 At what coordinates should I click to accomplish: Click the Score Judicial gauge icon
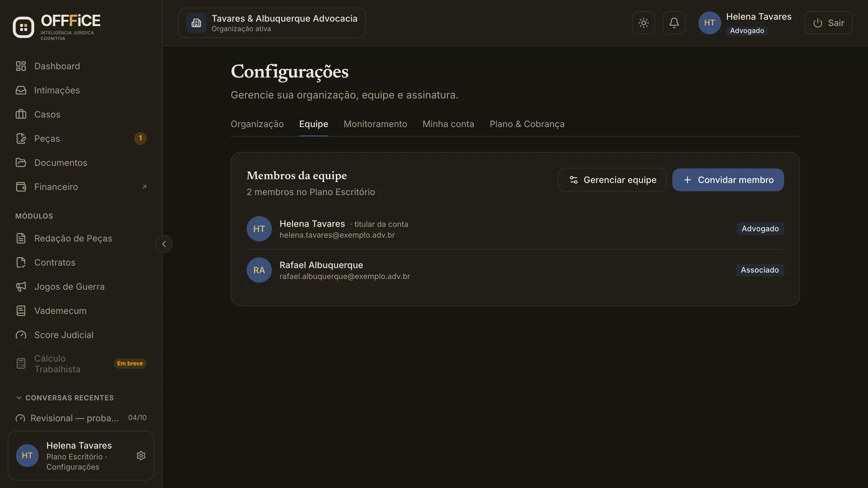(21, 335)
